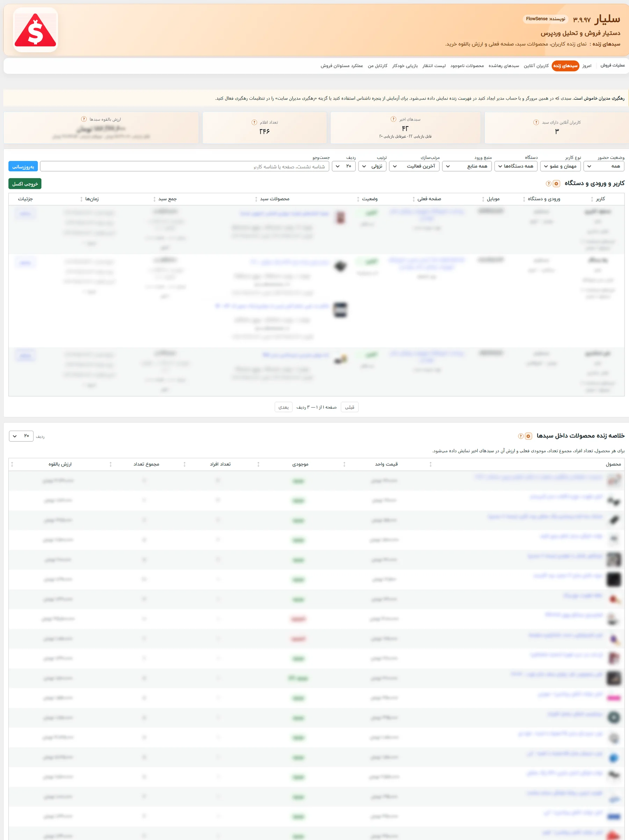Sort by زمان‌ها column arrow icon
Viewport: 629px width, 840px height.
point(81,199)
